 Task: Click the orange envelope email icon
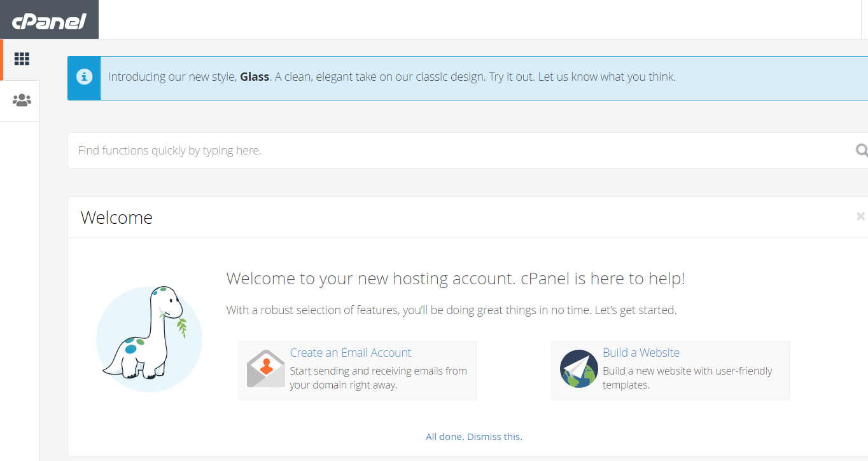click(265, 369)
